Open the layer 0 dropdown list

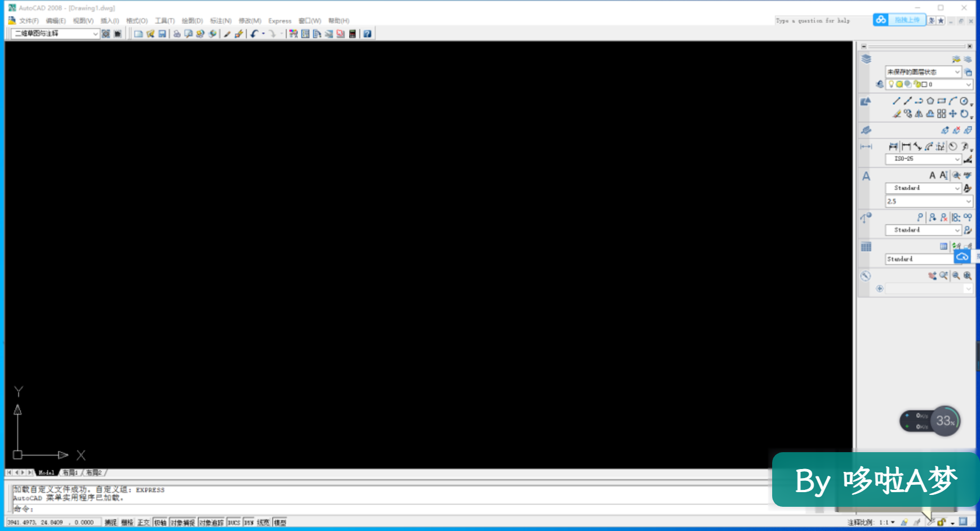coord(929,84)
